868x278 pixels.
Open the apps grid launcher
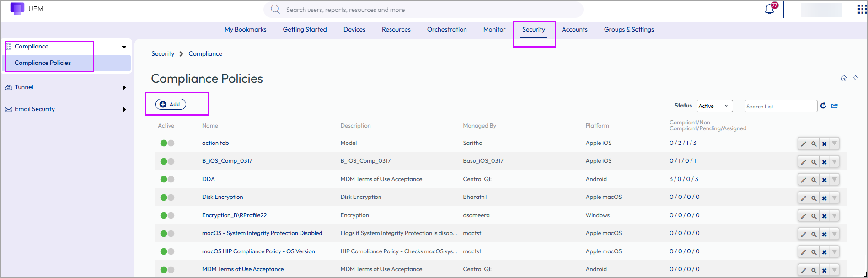(862, 9)
